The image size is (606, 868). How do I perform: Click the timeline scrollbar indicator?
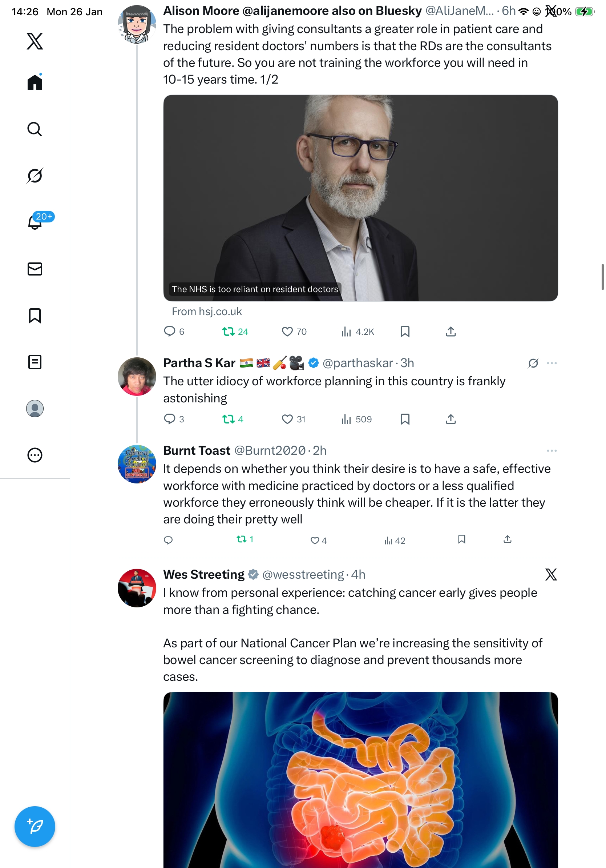[x=603, y=277]
